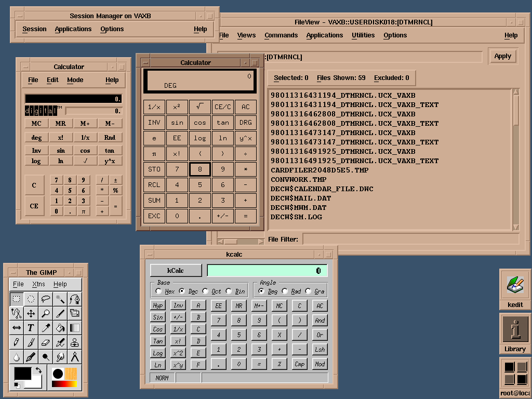
Task: Open the active gradient swatch in GIMP
Action: click(x=64, y=384)
